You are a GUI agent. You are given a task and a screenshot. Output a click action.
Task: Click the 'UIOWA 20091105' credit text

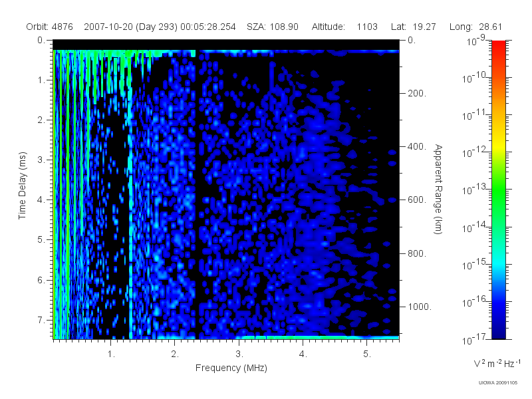coord(498,383)
